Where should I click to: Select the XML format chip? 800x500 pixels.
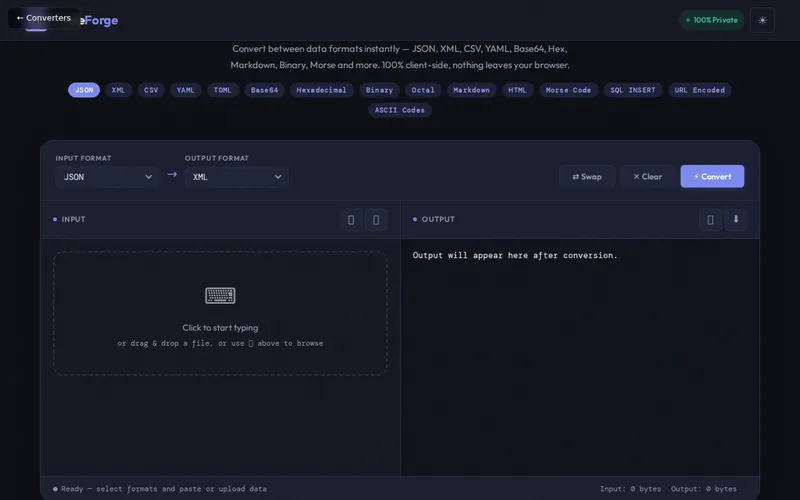coord(118,90)
